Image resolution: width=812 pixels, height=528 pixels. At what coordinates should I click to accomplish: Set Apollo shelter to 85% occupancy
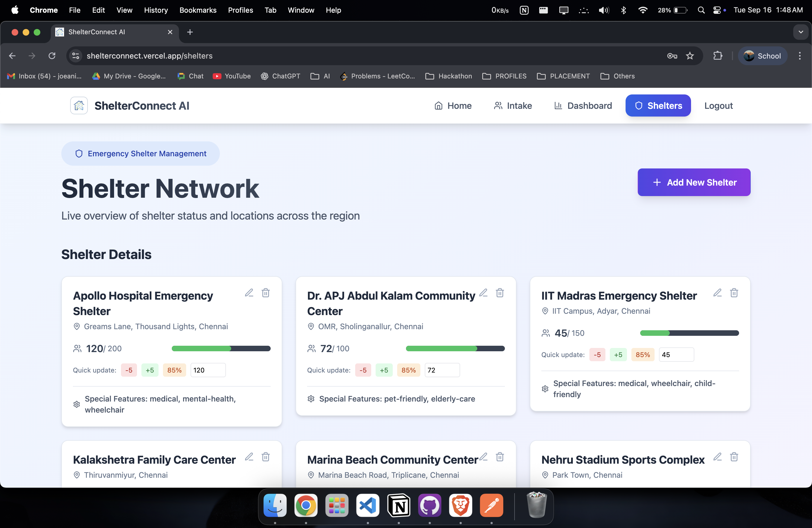coord(174,370)
